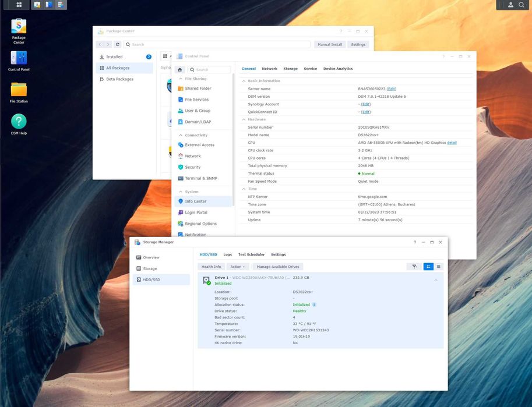Screen dimensions: 532x407
Task: Edit the QuickConnect ID
Action: pyautogui.click(x=366, y=112)
